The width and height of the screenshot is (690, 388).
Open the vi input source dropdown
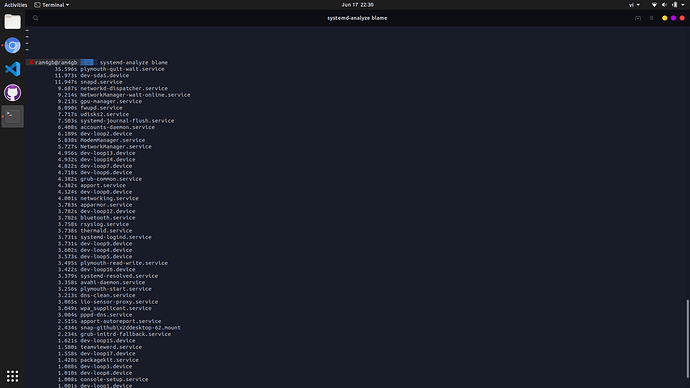point(634,5)
